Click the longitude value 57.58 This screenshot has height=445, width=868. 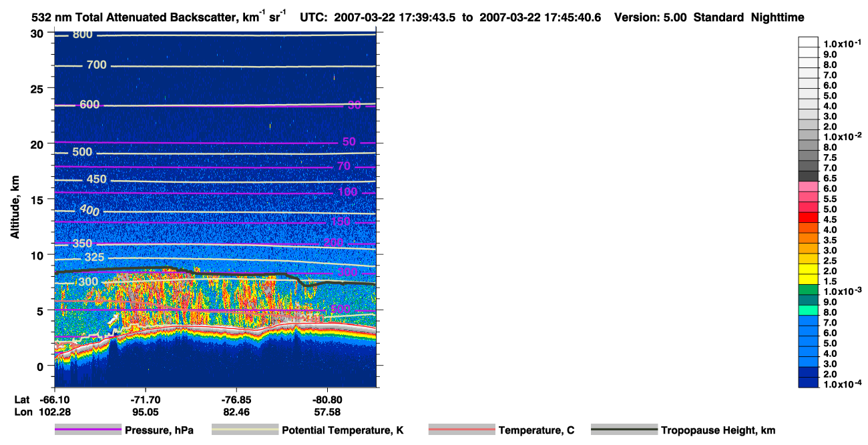(328, 412)
